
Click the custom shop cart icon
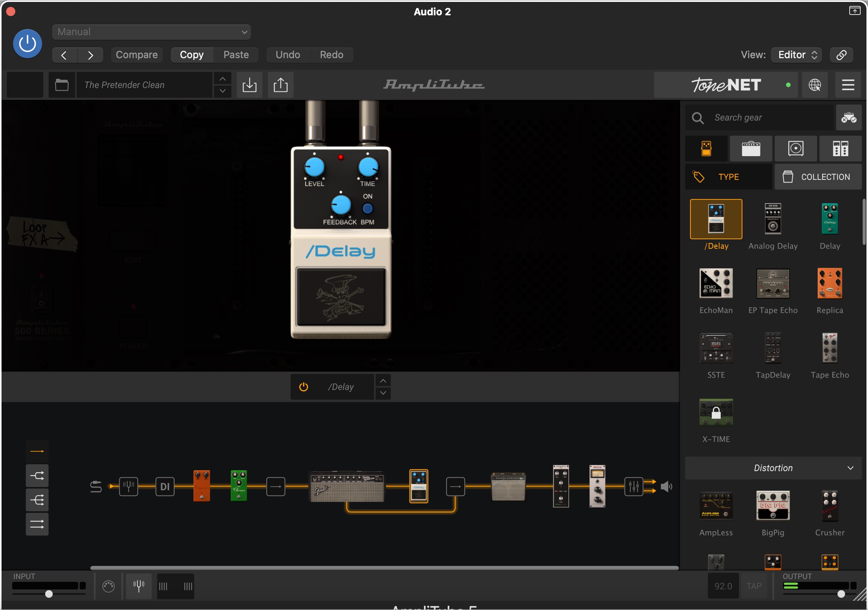[x=848, y=117]
